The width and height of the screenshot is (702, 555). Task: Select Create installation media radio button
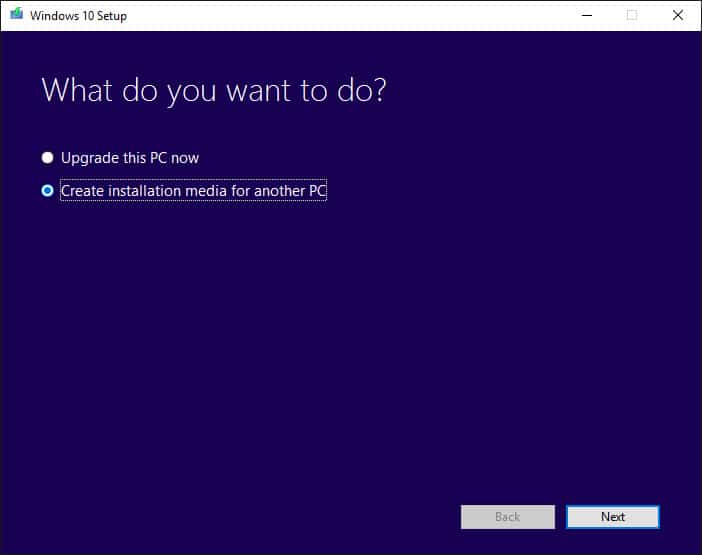[47, 191]
